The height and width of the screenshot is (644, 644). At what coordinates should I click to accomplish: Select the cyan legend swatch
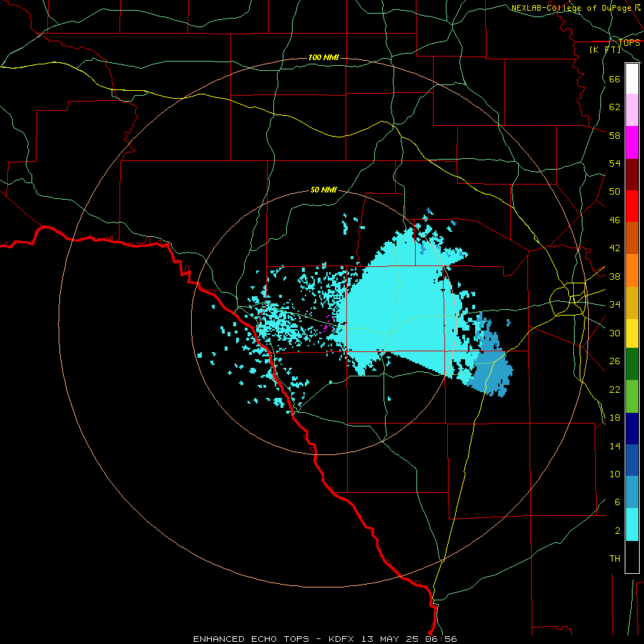coord(632,525)
